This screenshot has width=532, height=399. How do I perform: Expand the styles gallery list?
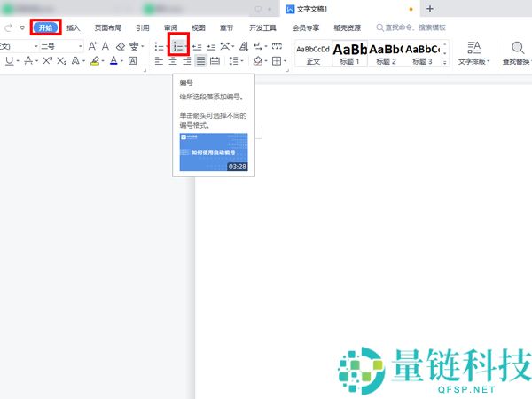444,62
